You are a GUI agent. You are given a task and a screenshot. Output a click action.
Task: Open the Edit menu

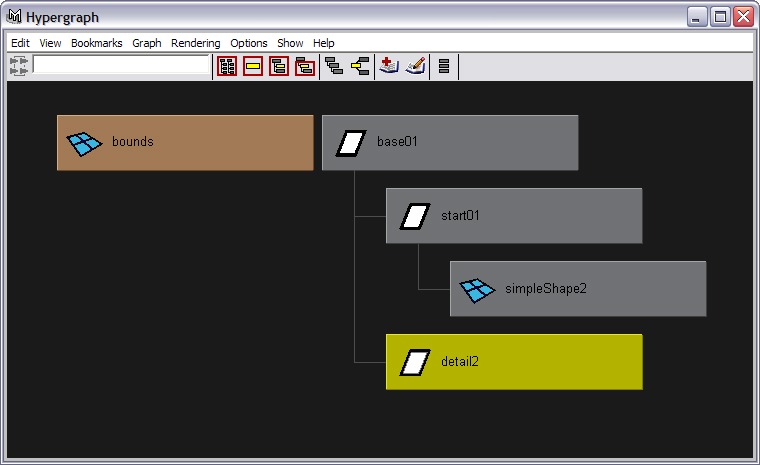point(20,43)
